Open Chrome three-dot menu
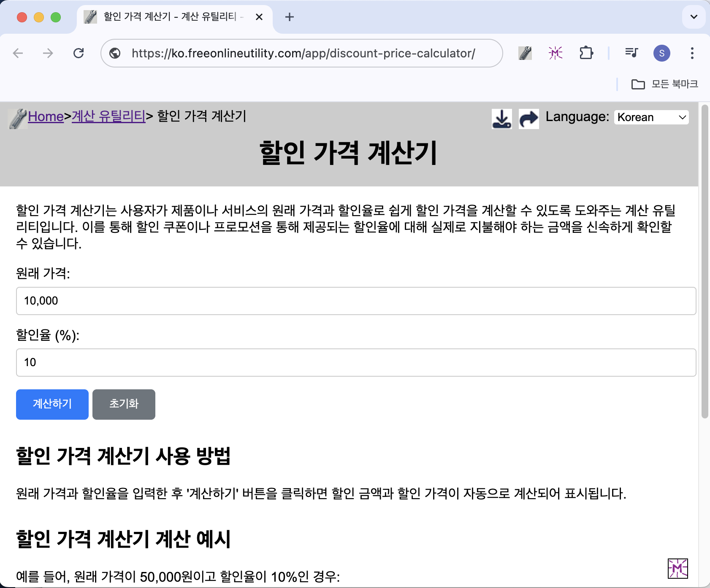 point(692,53)
